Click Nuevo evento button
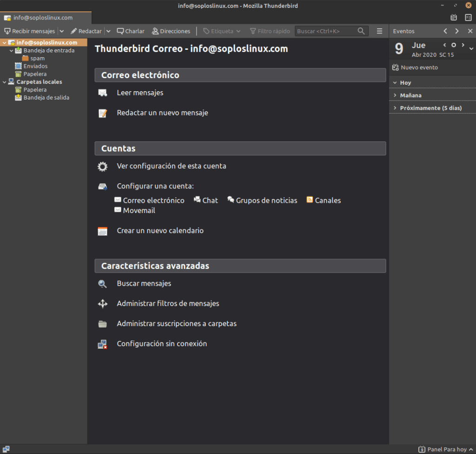 (x=415, y=67)
